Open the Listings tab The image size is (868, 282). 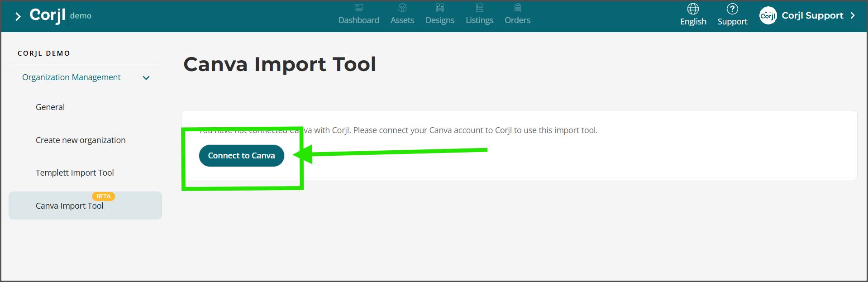click(480, 20)
